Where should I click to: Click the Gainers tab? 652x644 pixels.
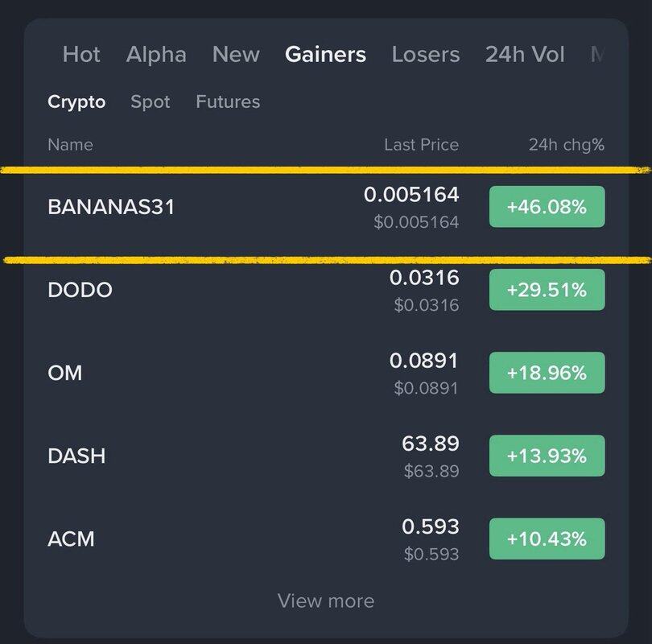pos(325,55)
